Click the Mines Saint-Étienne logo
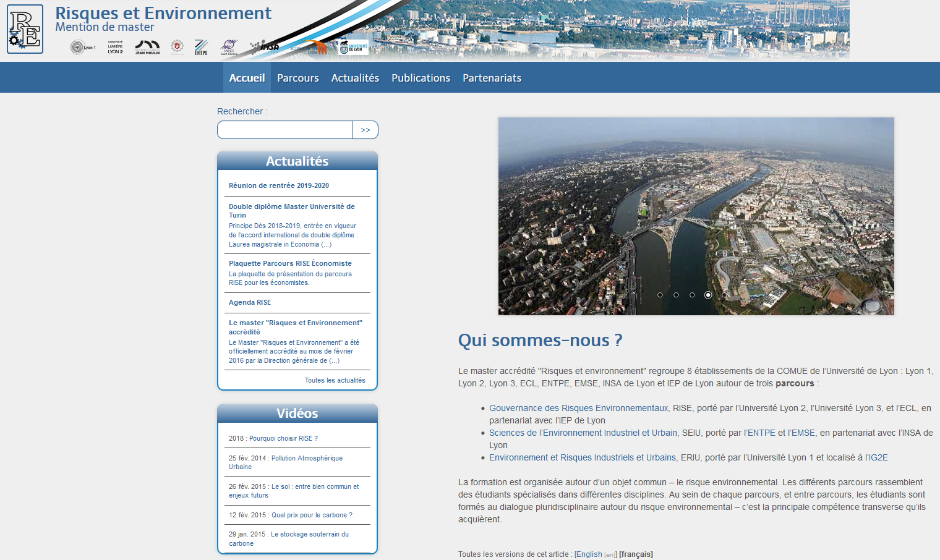 click(x=229, y=48)
